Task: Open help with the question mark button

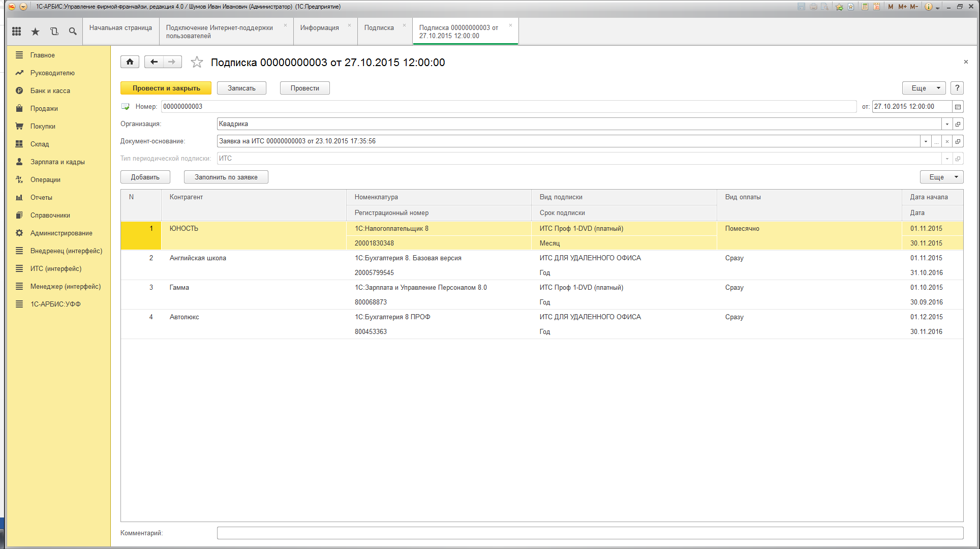Action: pos(957,88)
